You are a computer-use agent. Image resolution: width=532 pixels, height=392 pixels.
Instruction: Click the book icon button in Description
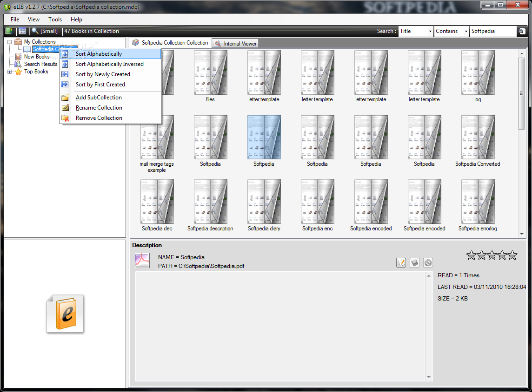pyautogui.click(x=415, y=262)
